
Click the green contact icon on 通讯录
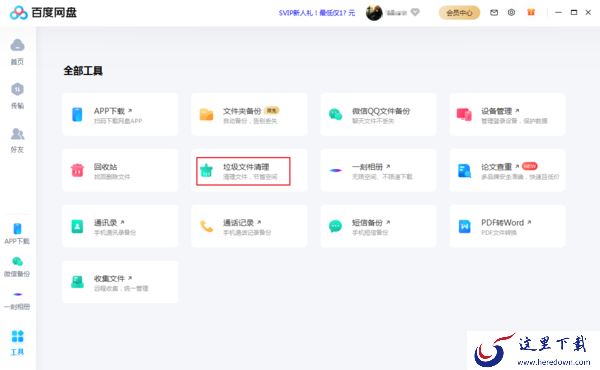tap(77, 226)
